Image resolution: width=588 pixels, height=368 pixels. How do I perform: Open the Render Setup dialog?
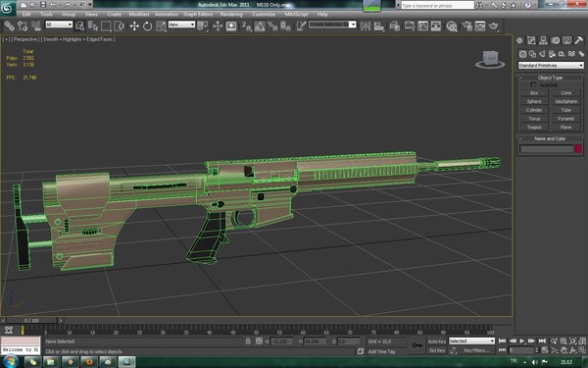coord(466,26)
